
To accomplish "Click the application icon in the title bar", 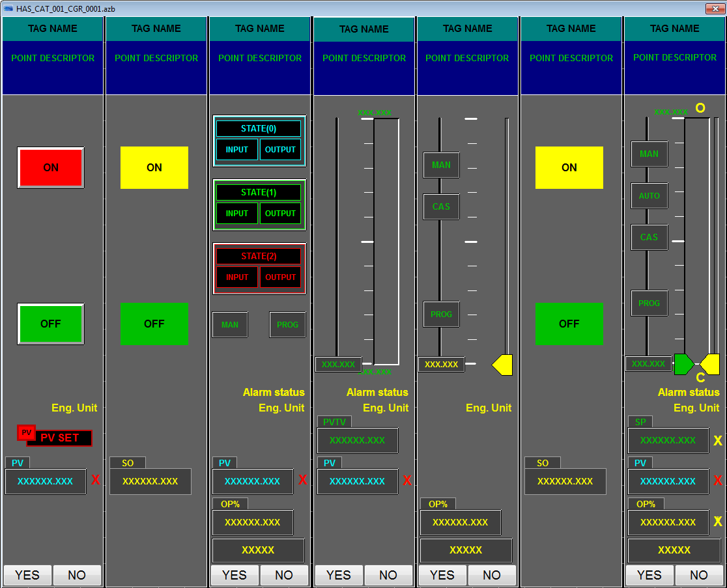I will [x=8, y=8].
